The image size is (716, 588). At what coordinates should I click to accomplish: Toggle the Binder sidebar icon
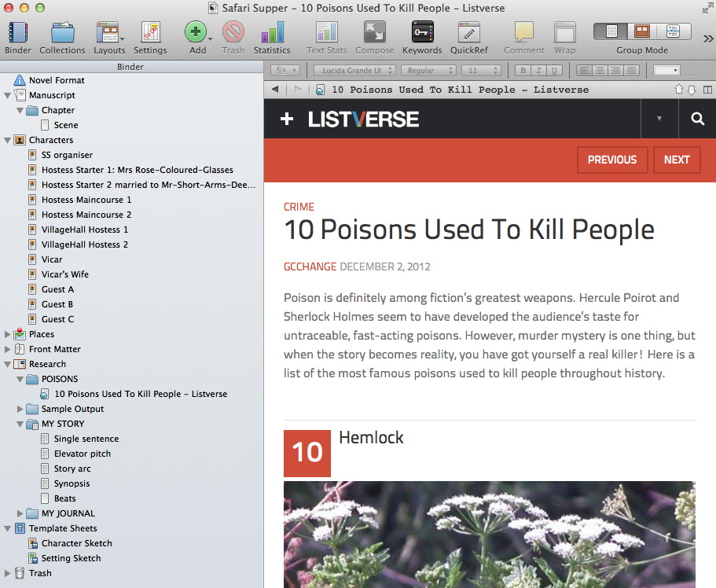click(18, 33)
